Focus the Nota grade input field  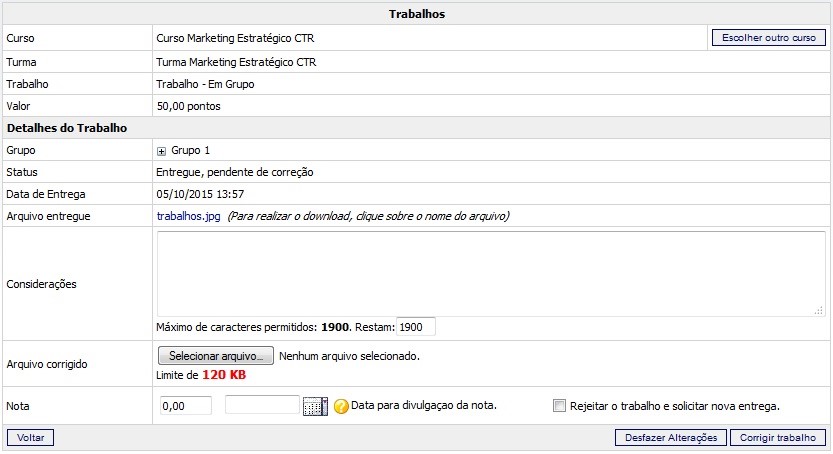coord(185,405)
